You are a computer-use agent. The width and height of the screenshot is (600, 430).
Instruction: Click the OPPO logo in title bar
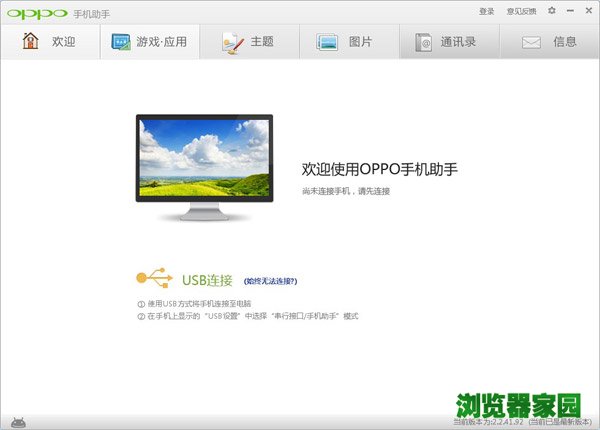37,14
